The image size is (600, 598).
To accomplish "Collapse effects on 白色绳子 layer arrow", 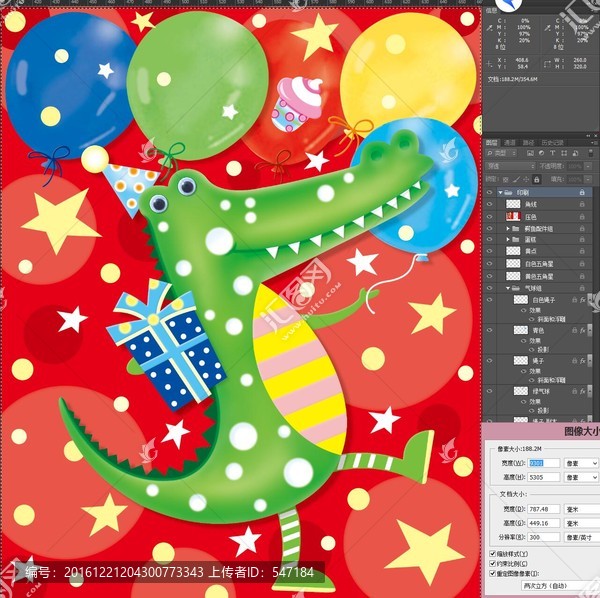I will pos(589,300).
